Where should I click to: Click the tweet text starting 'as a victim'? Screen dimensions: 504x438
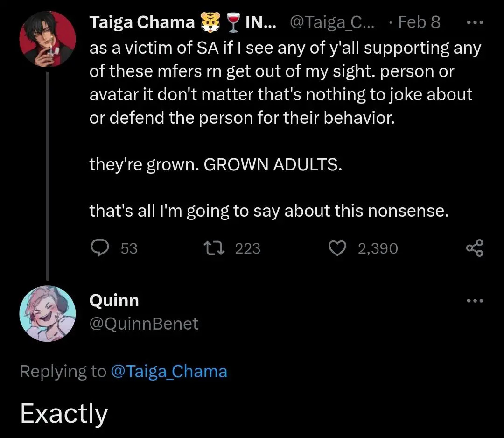tap(286, 83)
